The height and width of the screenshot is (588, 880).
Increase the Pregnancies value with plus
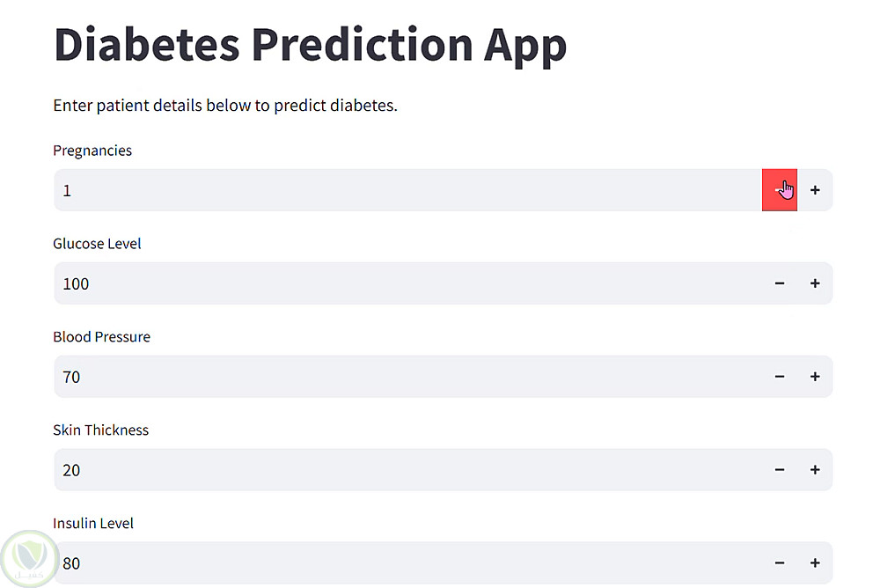(815, 190)
